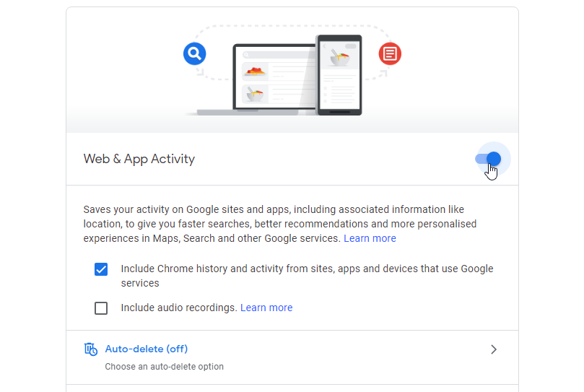Enable the Include audio recordings checkbox
The image size is (584, 392).
pyautogui.click(x=101, y=308)
